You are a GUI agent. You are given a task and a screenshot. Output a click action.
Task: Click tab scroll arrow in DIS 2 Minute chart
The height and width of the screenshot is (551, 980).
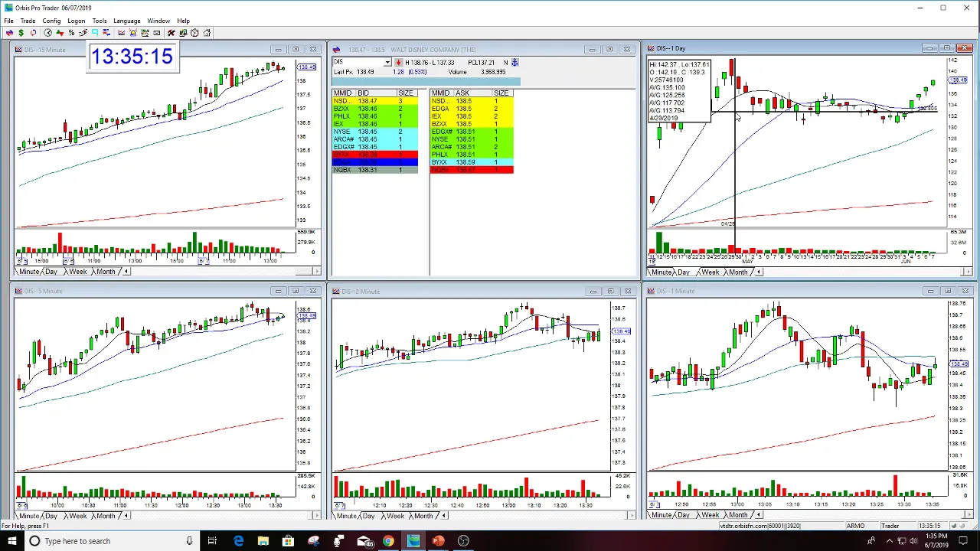(445, 515)
